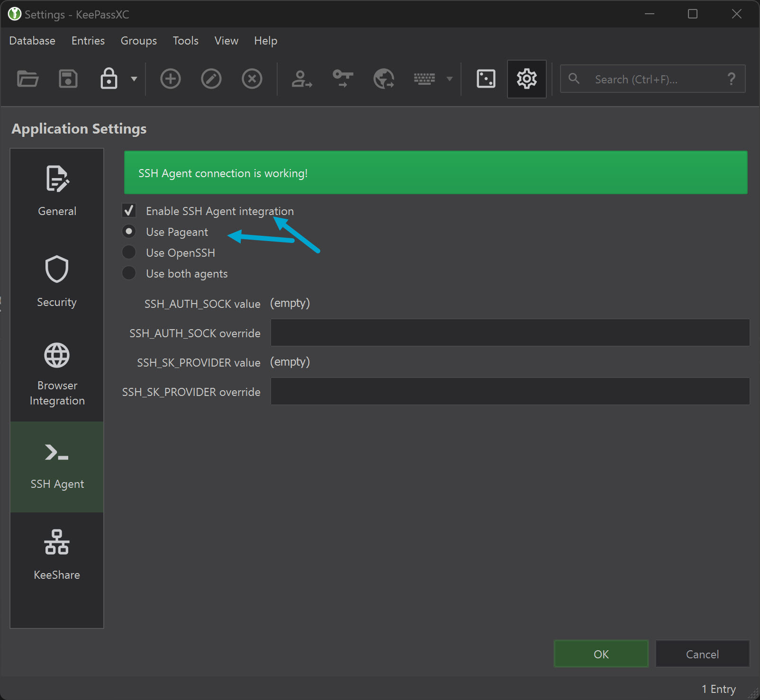This screenshot has width=760, height=700.
Task: Click the OK button
Action: coord(600,654)
